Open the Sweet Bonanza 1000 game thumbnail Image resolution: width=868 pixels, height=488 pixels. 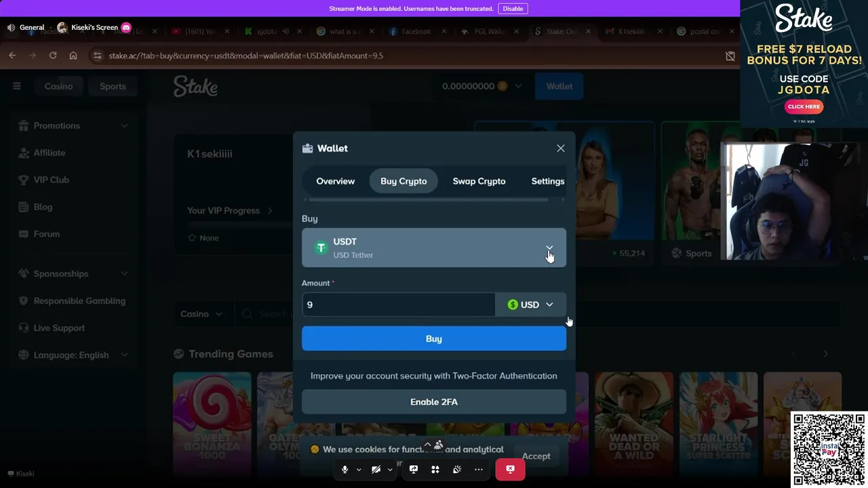[212, 424]
